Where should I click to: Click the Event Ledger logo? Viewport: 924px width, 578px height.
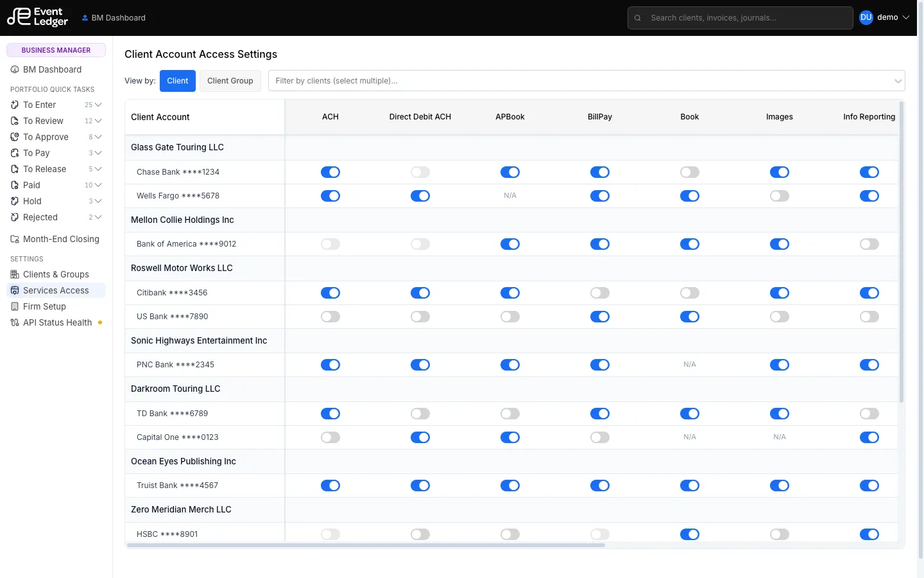pyautogui.click(x=37, y=17)
